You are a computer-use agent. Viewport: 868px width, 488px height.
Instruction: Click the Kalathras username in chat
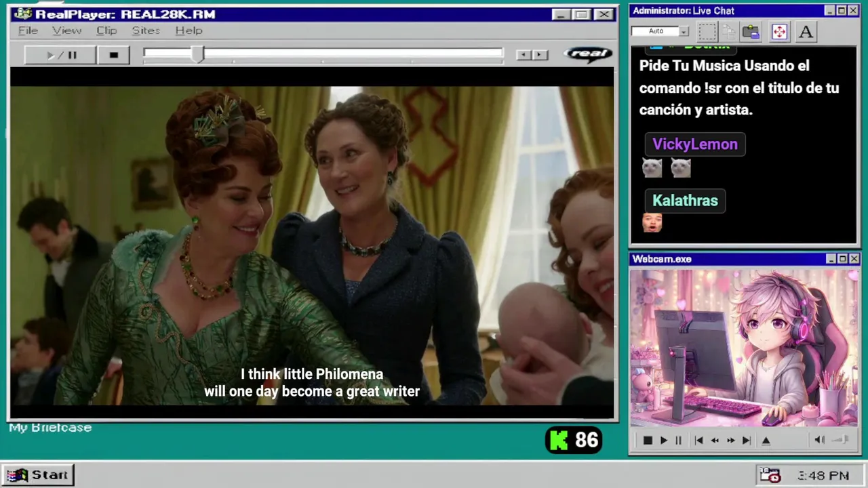[x=685, y=201]
